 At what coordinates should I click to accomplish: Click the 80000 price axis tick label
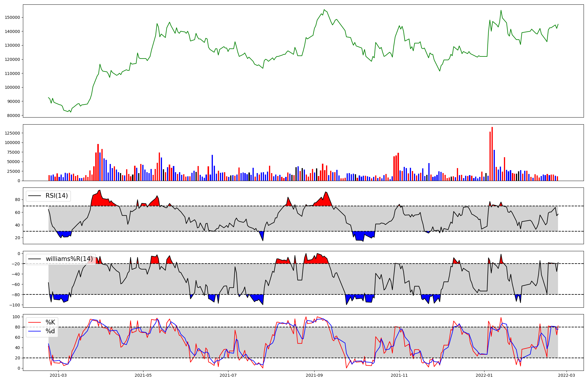click(x=14, y=115)
